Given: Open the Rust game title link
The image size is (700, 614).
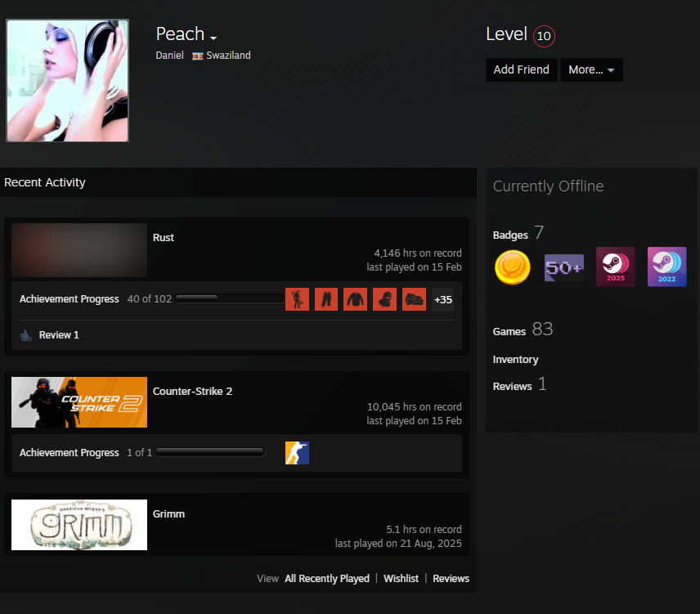Looking at the screenshot, I should [164, 237].
